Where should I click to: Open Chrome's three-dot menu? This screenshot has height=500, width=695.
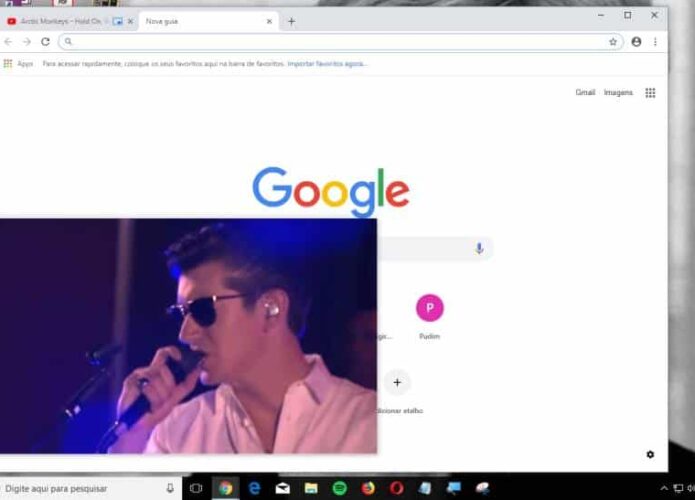(655, 42)
